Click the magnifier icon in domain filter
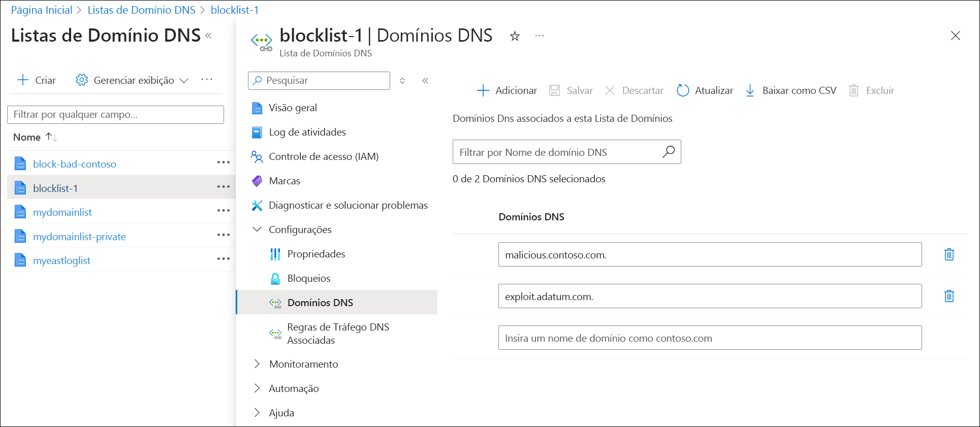Screen dimensions: 980x427 [x=669, y=151]
